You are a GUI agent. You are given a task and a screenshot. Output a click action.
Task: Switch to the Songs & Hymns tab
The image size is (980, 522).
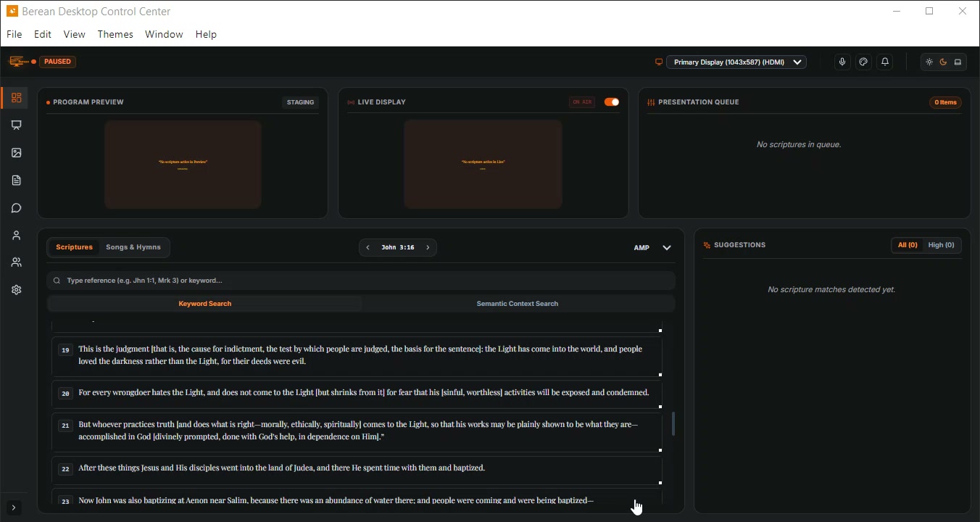tap(133, 247)
